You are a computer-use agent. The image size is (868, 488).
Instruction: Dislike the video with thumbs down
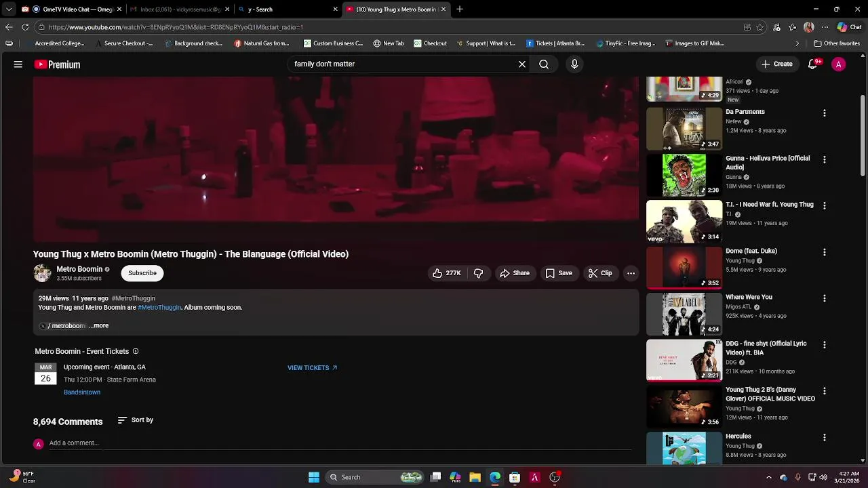478,273
